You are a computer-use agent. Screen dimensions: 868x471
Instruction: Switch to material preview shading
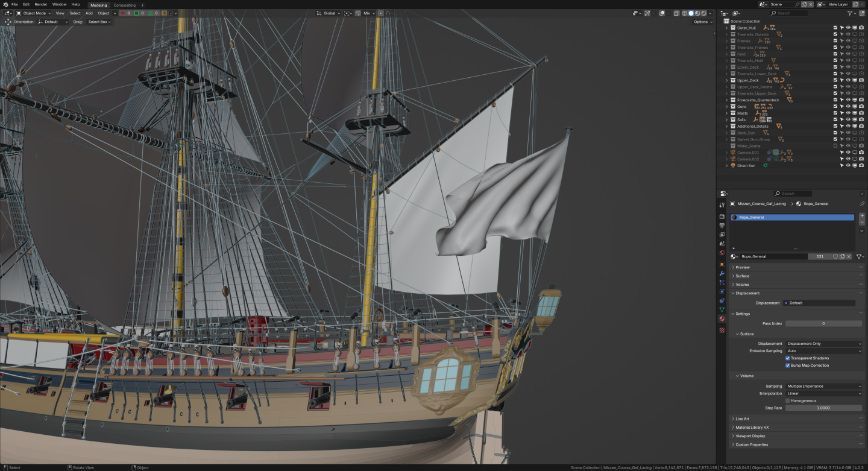(x=697, y=13)
